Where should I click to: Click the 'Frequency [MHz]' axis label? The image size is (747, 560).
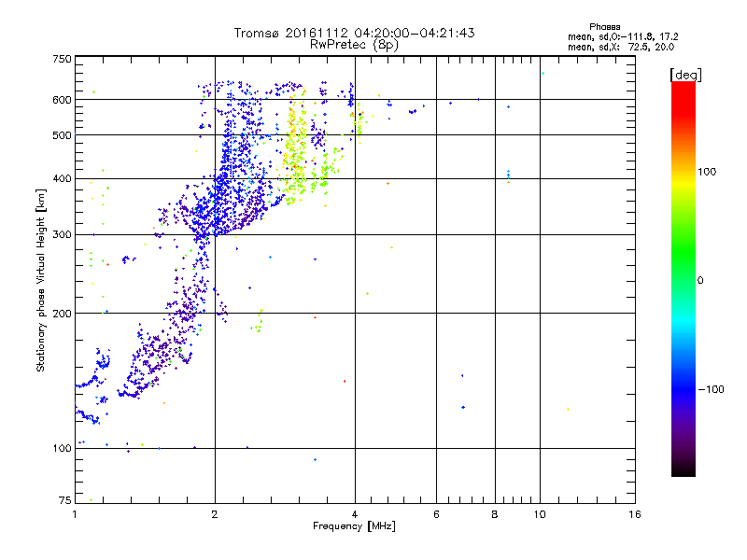(x=354, y=526)
